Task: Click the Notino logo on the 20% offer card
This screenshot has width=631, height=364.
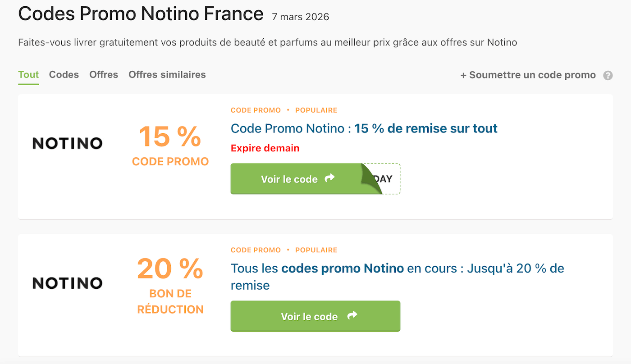Action: 67,283
